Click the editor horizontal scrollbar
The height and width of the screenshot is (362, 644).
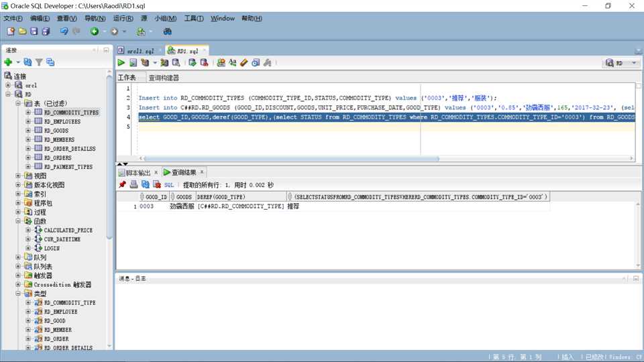(292, 158)
